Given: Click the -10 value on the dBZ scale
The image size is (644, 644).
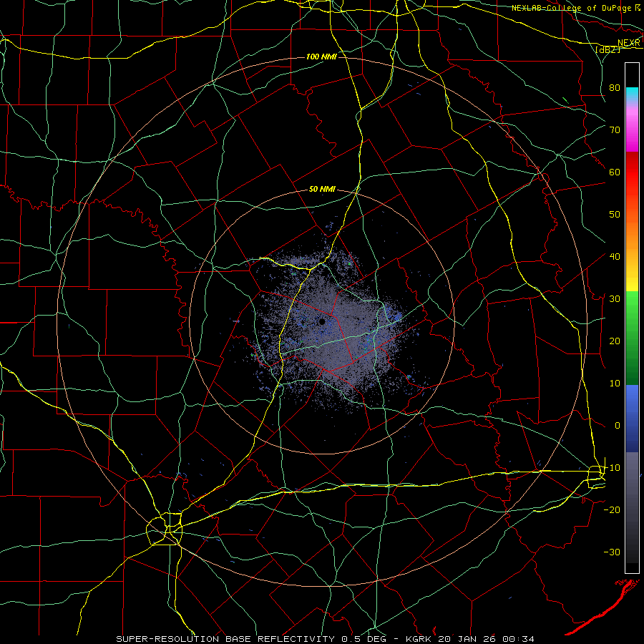Looking at the screenshot, I should tap(612, 468).
